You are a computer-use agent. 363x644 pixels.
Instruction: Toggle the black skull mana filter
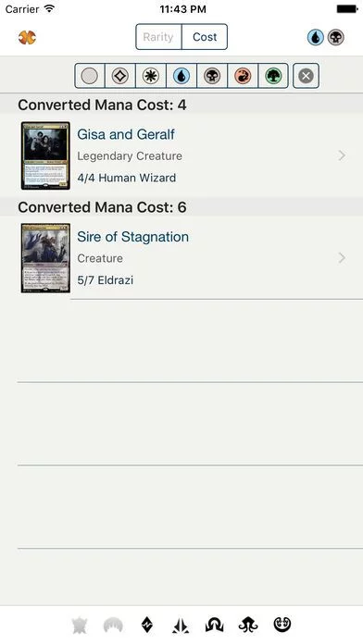[x=212, y=76]
